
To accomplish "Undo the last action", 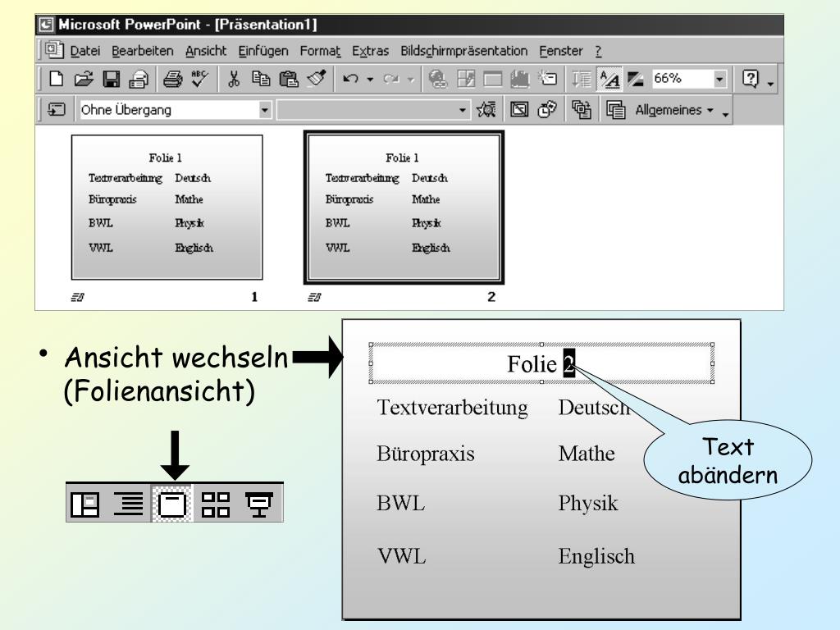I will 350,80.
